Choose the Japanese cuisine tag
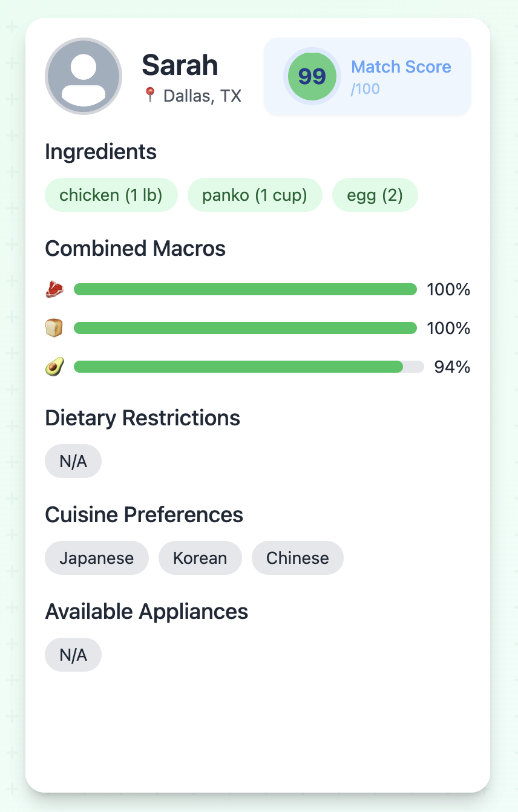The height and width of the screenshot is (812, 518). coord(97,558)
